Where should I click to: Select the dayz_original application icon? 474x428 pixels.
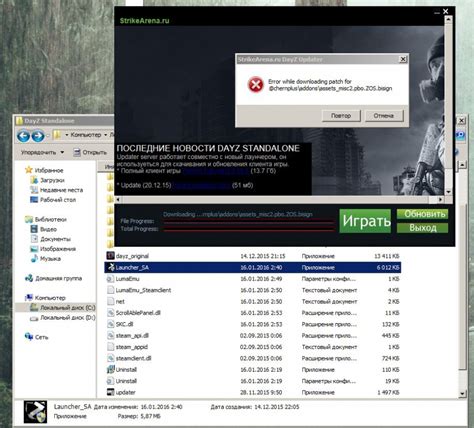pos(110,256)
